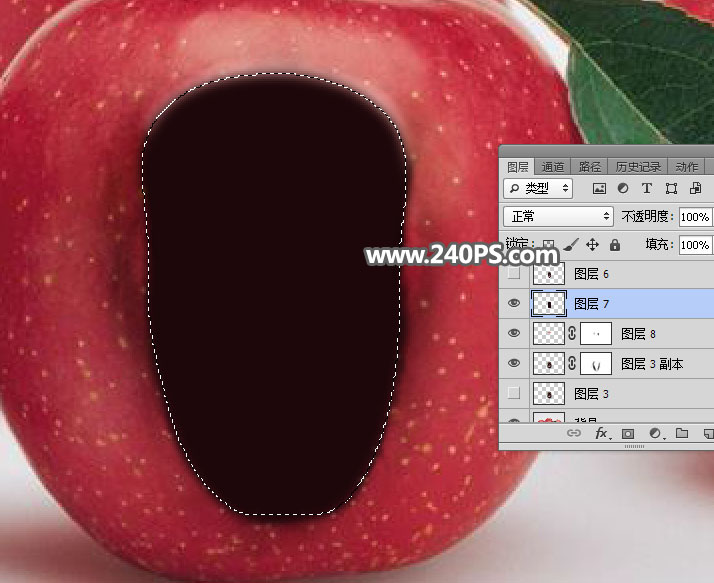Click the type layer filter icon
This screenshot has height=583, width=714.
point(647,188)
